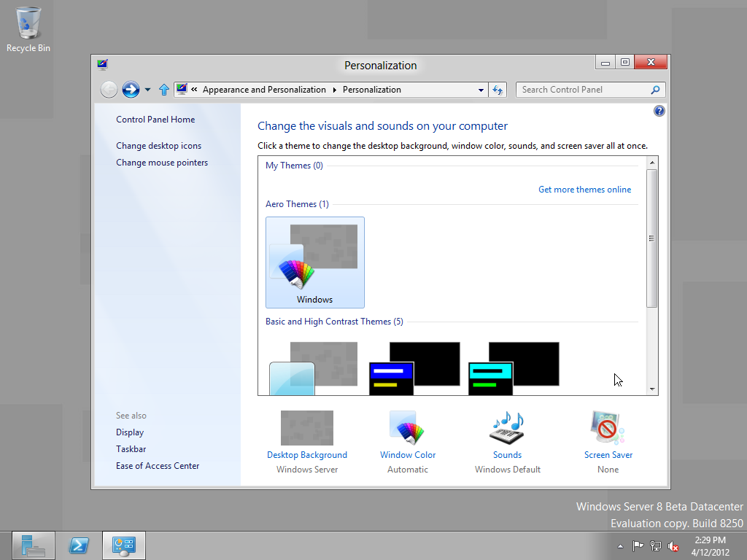The height and width of the screenshot is (560, 747).
Task: Expand the address bar history dropdown
Action: (481, 90)
